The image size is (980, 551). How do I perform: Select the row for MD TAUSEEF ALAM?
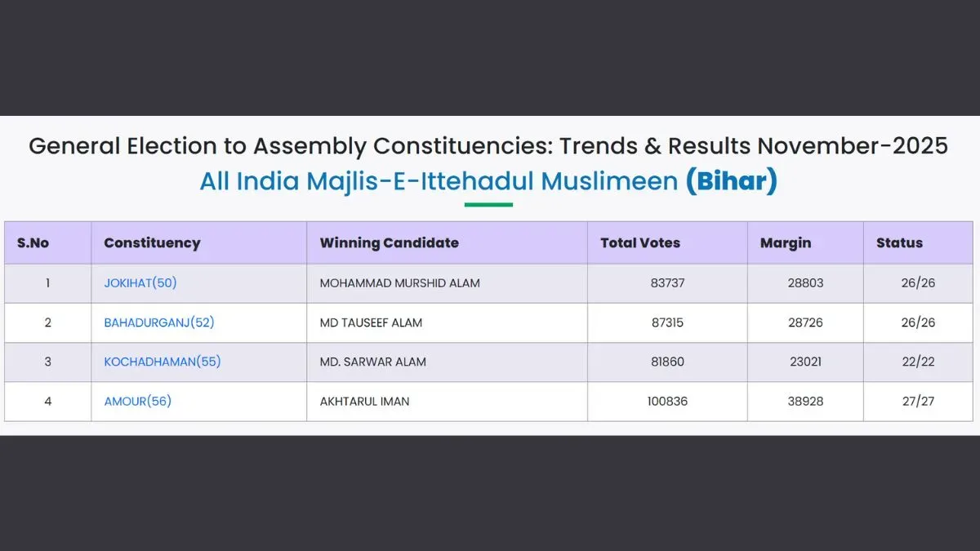coord(370,322)
